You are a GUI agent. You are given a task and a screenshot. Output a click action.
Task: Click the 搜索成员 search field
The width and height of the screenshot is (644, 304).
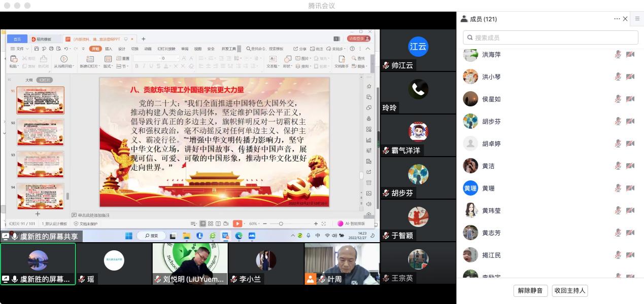click(x=551, y=37)
